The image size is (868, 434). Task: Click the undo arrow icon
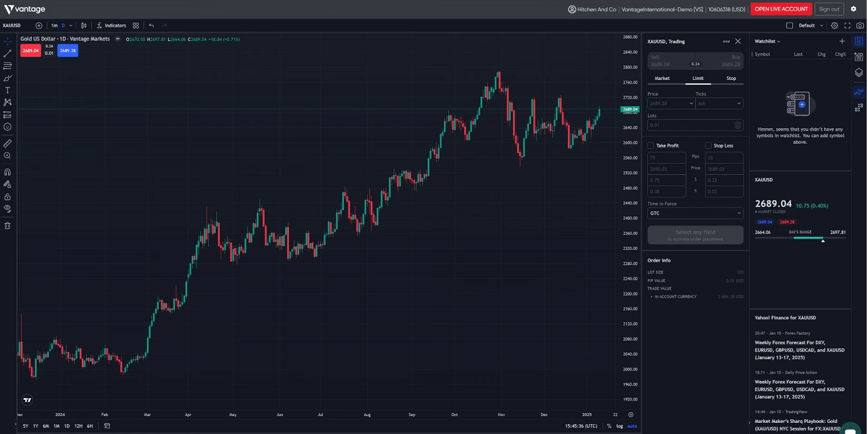(x=151, y=25)
